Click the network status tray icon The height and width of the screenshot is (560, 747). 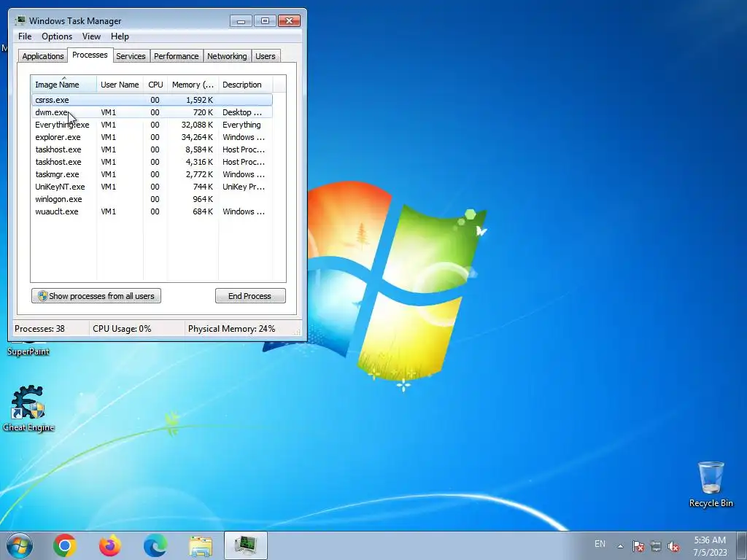[x=656, y=545]
